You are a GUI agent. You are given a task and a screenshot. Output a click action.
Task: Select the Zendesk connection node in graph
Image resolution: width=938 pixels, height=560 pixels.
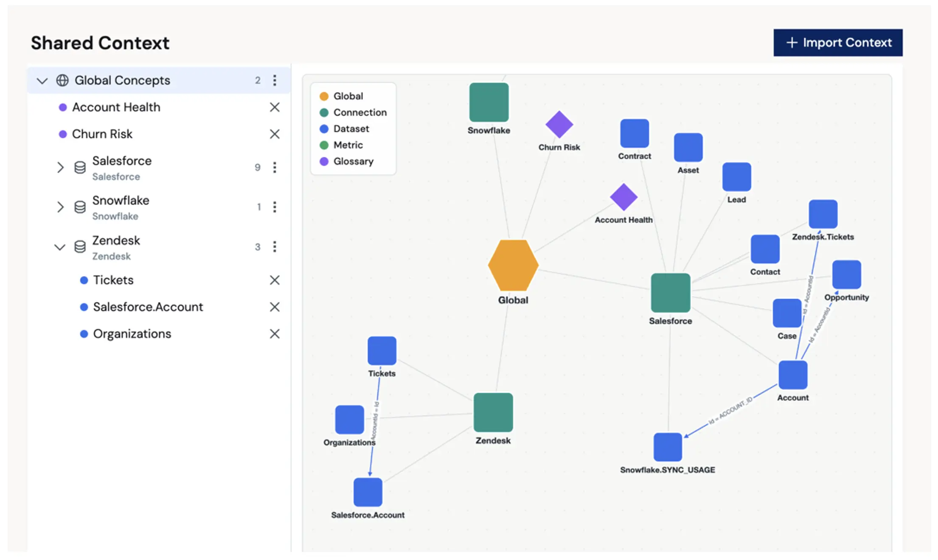(493, 412)
